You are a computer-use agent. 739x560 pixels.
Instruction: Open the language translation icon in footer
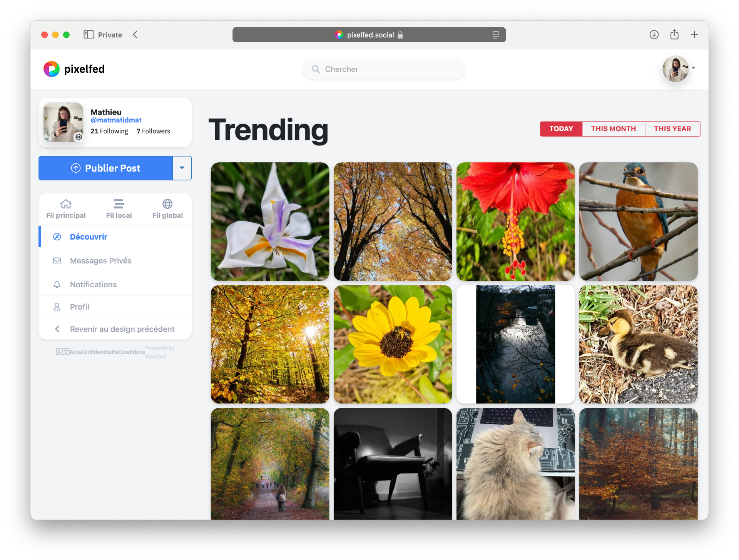click(x=62, y=352)
